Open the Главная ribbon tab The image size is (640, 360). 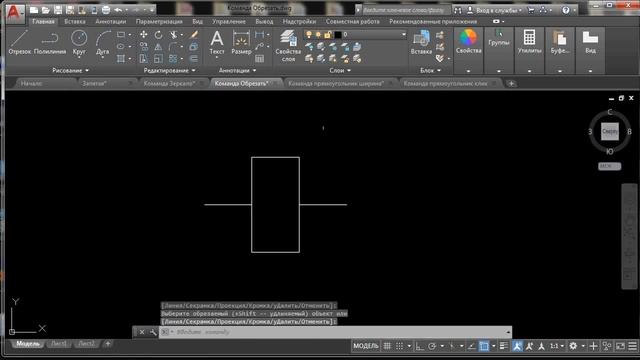click(x=43, y=21)
